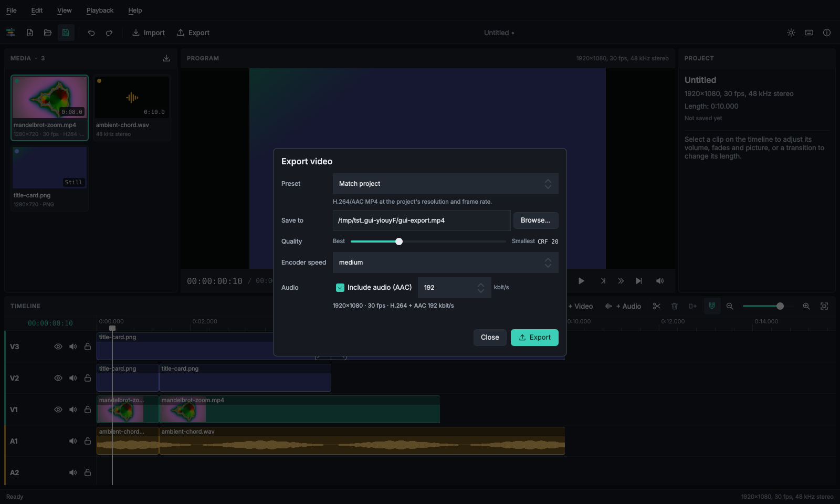
Task: Open the File menu
Action: pyautogui.click(x=12, y=10)
